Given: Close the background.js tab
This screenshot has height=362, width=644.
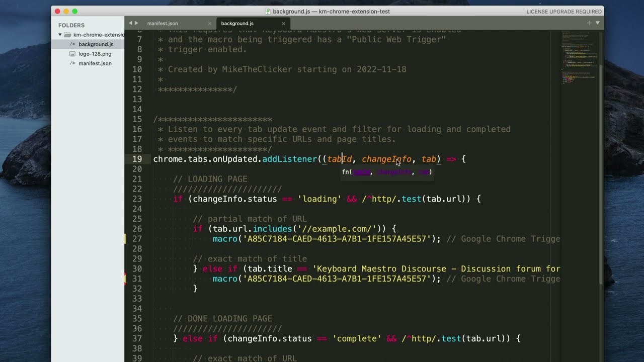Looking at the screenshot, I should [283, 24].
